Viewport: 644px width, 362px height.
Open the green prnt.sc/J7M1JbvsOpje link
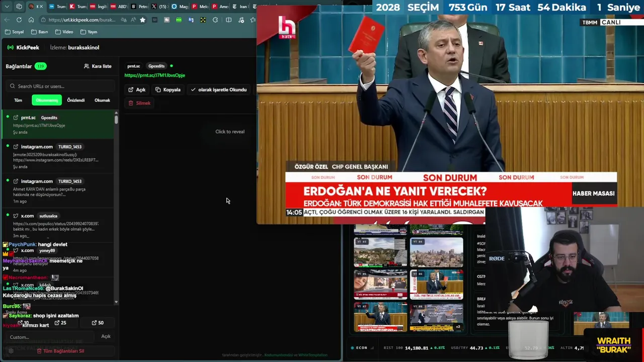click(154, 75)
